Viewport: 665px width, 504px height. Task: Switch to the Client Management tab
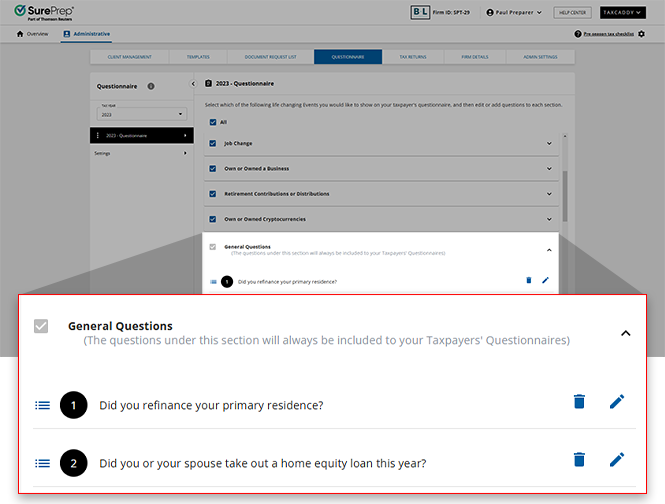[x=129, y=57]
